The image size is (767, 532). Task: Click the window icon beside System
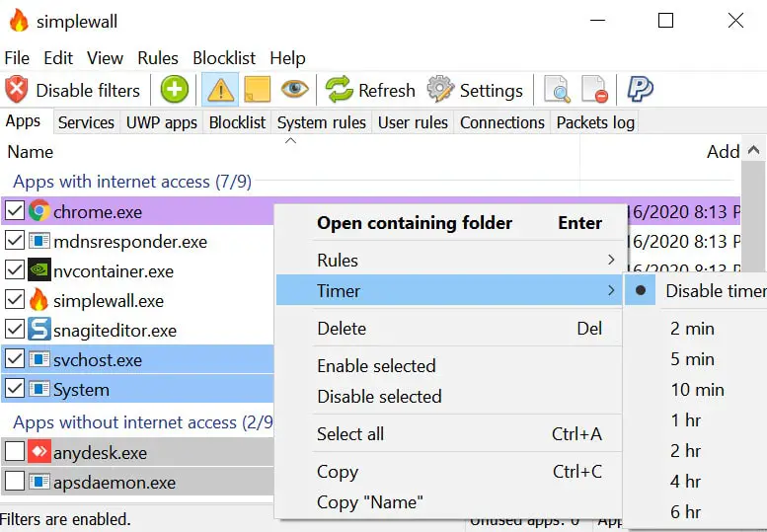click(x=39, y=389)
